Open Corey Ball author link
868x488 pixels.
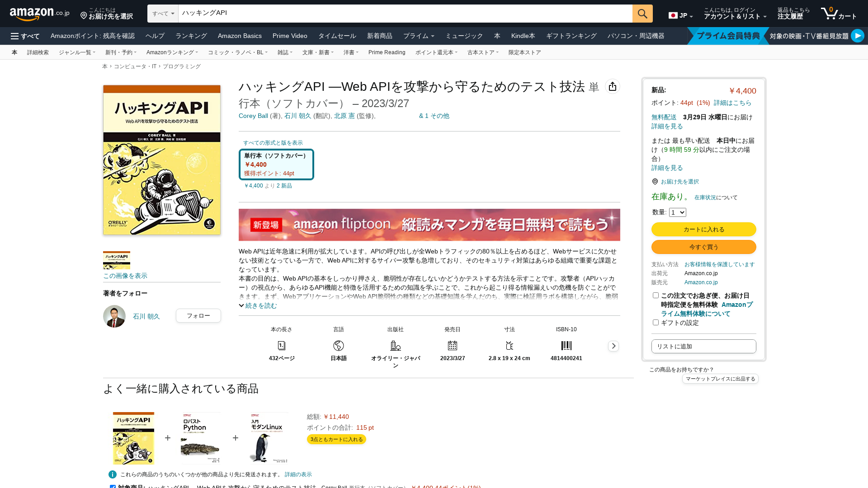253,116
